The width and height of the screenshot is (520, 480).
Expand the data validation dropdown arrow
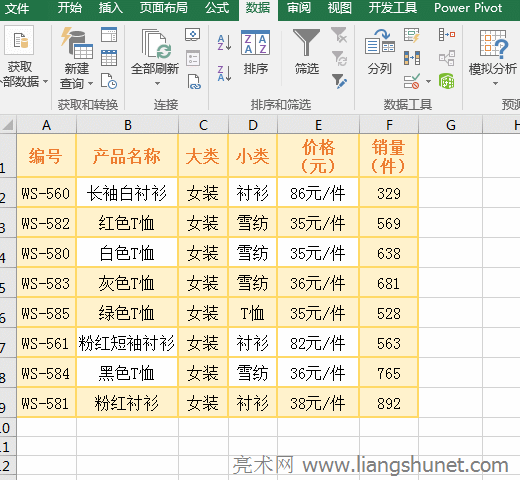429,81
